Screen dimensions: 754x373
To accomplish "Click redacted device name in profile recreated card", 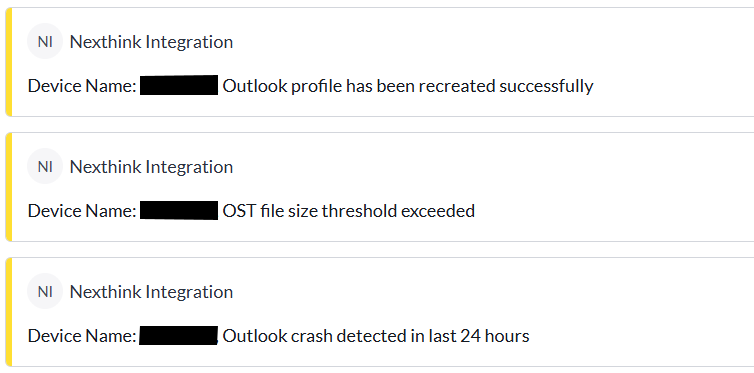I will point(179,85).
